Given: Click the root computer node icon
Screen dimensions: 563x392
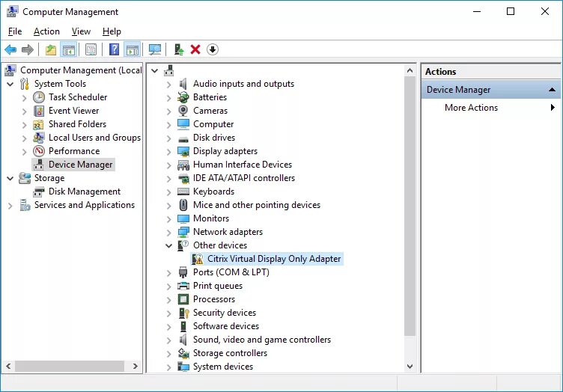Looking at the screenshot, I should tap(168, 70).
